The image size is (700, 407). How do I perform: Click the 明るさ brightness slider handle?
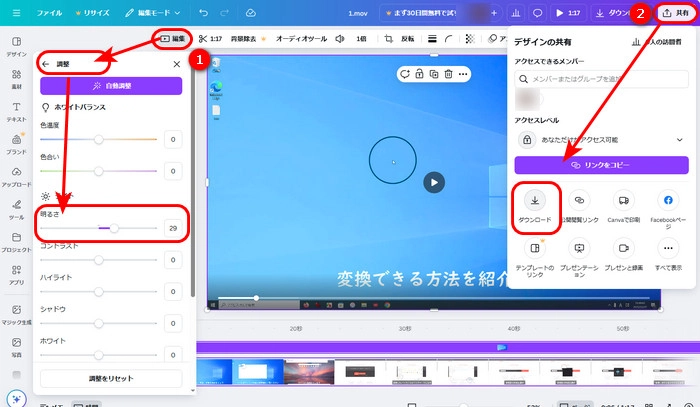(114, 228)
